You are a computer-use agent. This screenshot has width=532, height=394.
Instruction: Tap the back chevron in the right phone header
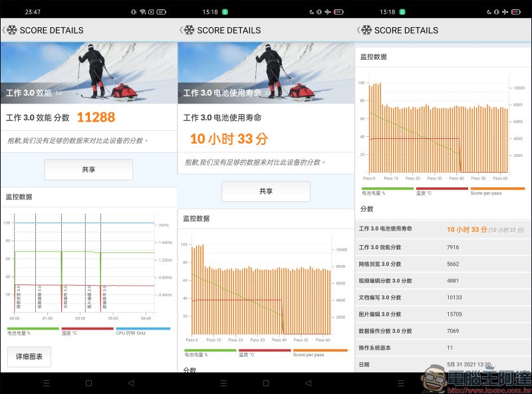click(x=358, y=30)
